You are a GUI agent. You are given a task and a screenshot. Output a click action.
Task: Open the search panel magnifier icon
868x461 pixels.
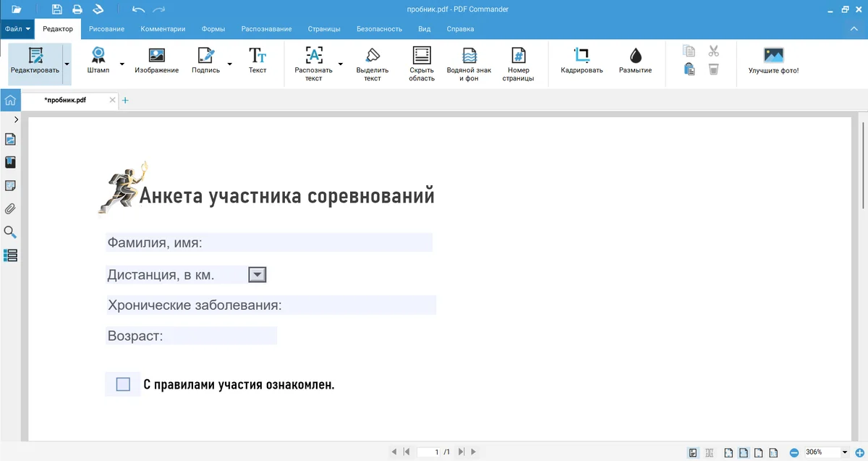click(10, 232)
